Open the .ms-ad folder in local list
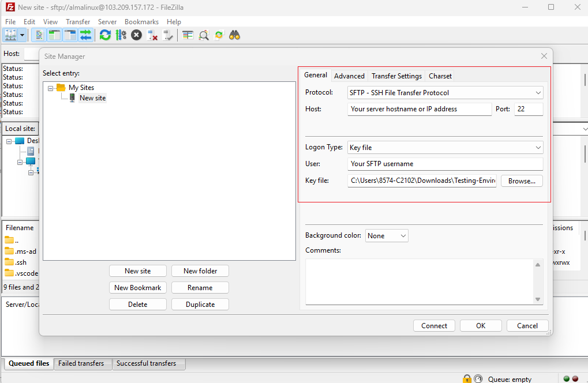The height and width of the screenshot is (383, 588). coord(21,251)
